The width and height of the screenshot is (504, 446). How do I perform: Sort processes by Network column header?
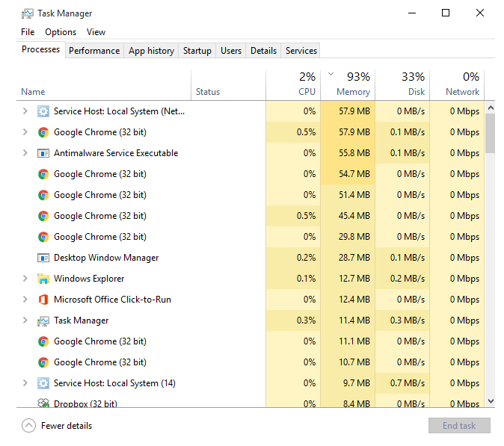pos(457,84)
